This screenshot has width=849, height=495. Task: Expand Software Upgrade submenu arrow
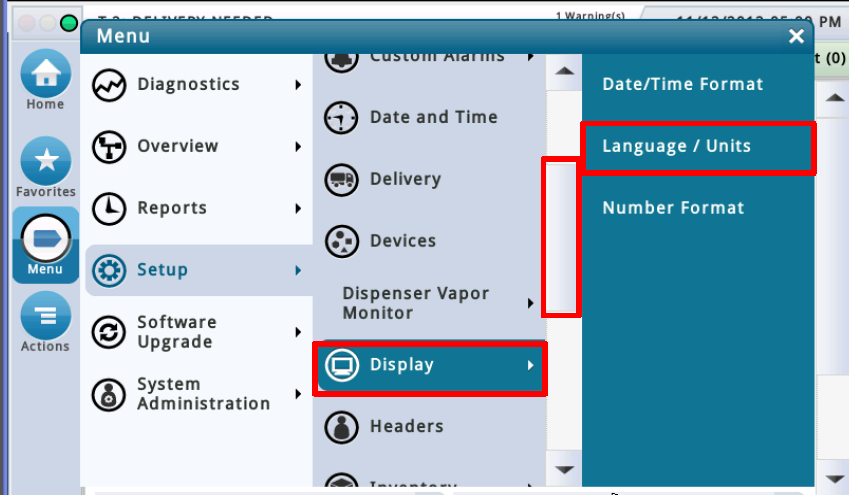pyautogui.click(x=298, y=332)
